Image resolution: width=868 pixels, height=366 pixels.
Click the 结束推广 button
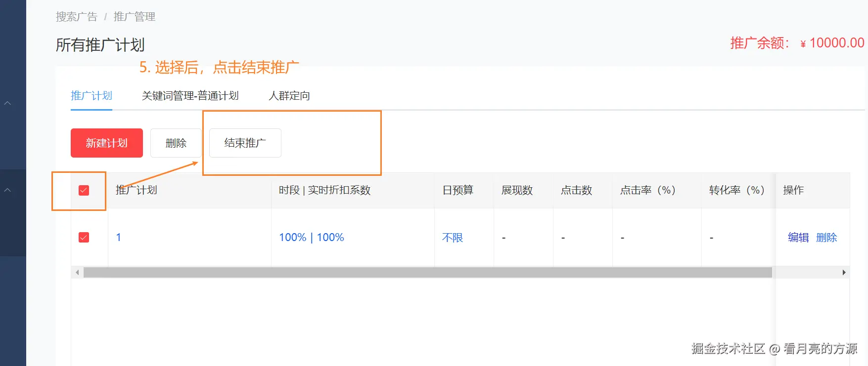tap(245, 143)
